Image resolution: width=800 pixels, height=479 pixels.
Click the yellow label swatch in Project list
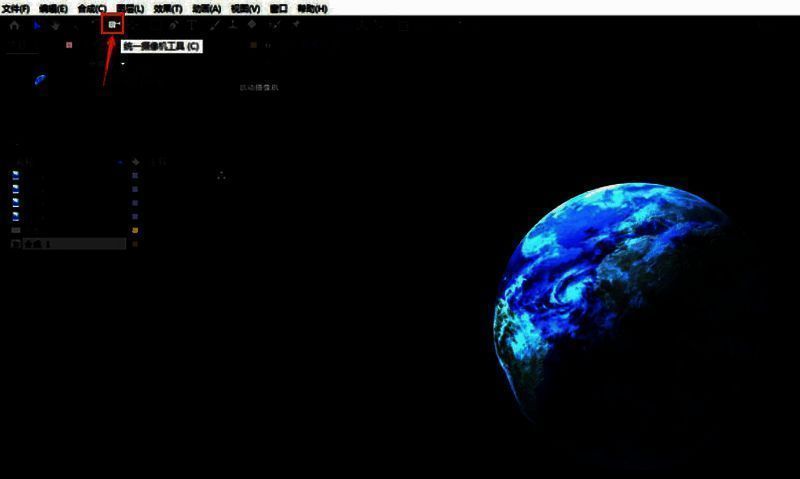(x=135, y=229)
